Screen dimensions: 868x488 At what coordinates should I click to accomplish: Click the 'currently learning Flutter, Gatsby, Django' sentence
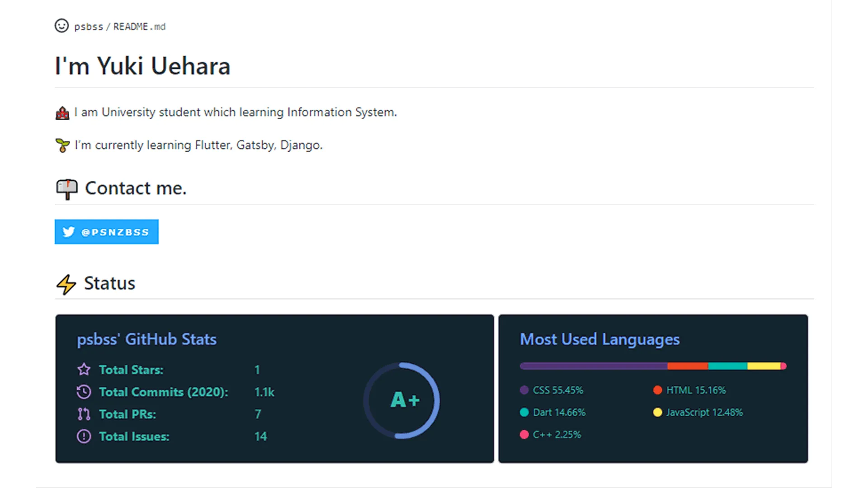pos(198,145)
